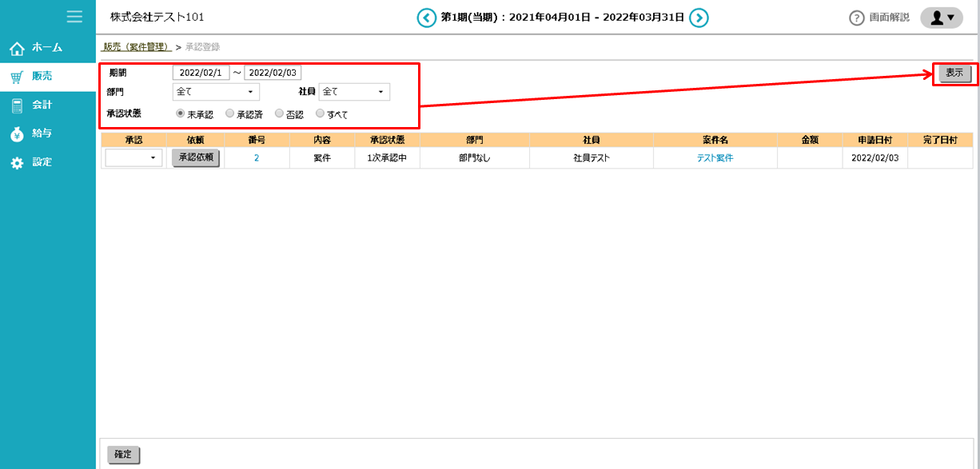Click the period start date field
The image size is (980, 469).
[201, 73]
